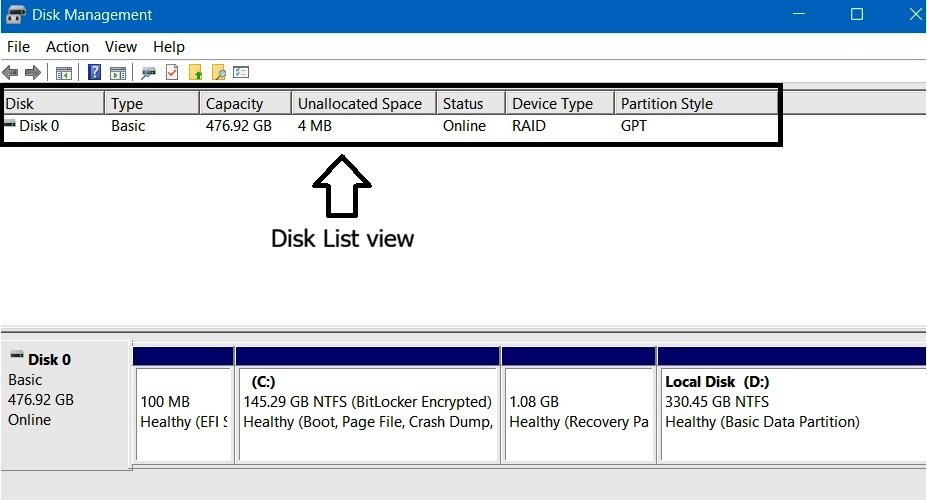Maximize the Disk Management window

857,14
